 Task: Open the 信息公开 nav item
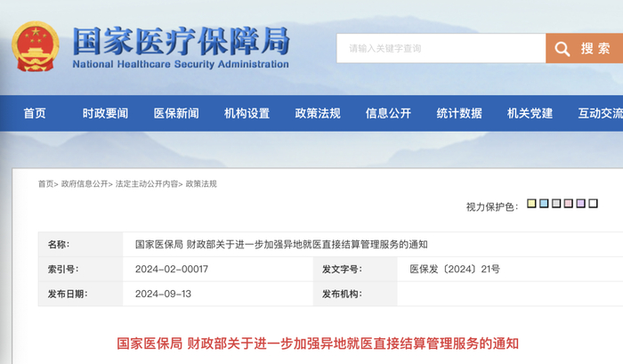tap(388, 113)
